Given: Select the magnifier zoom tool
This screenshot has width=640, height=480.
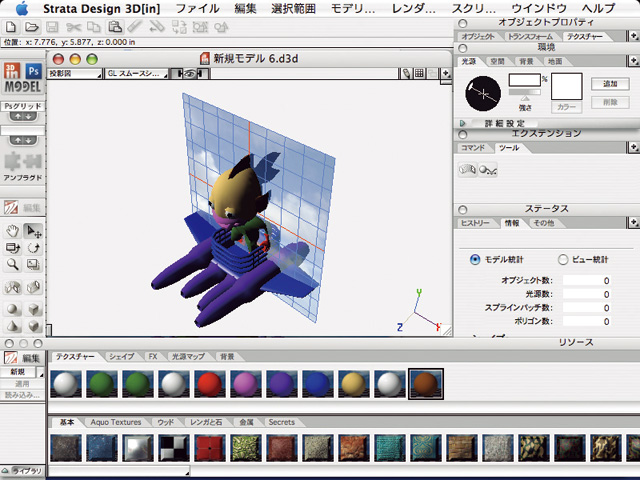Looking at the screenshot, I should [13, 264].
